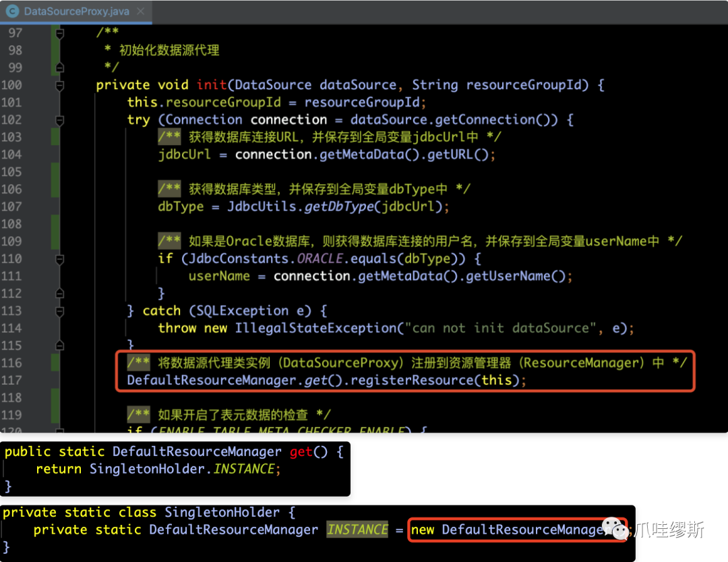This screenshot has height=562, width=728.
Task: Click line number 117 in the gutter
Action: [11, 381]
